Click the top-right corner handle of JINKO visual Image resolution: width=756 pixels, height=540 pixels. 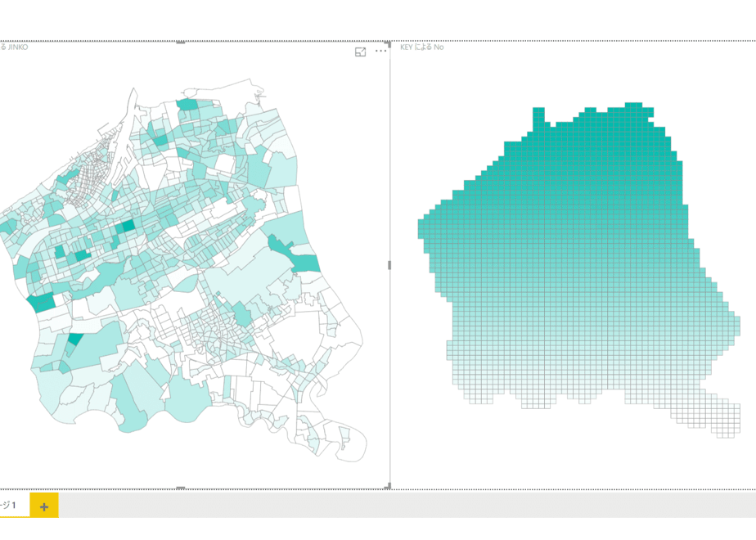(388, 43)
